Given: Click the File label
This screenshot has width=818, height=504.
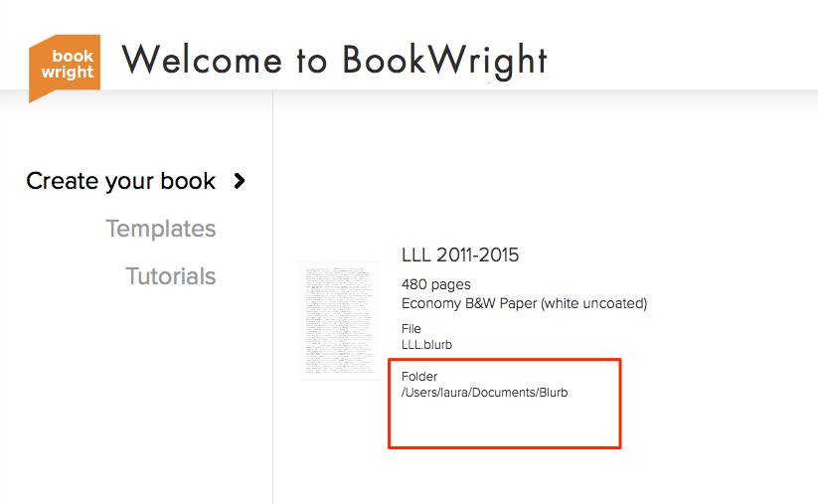Looking at the screenshot, I should click(x=411, y=329).
